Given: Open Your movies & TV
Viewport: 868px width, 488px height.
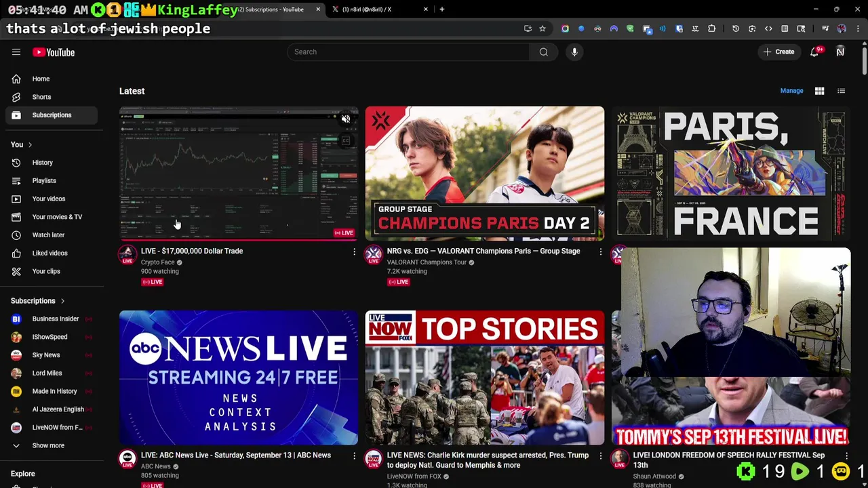Looking at the screenshot, I should 52,217.
